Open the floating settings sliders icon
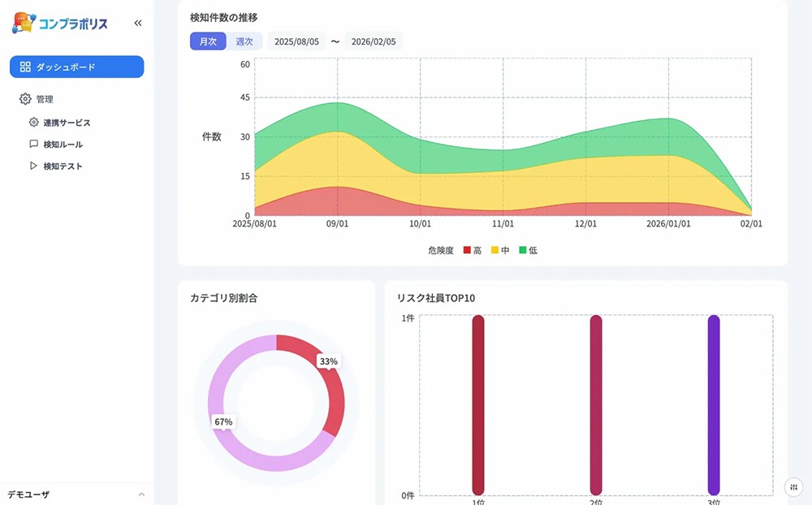812x505 pixels. tap(793, 486)
